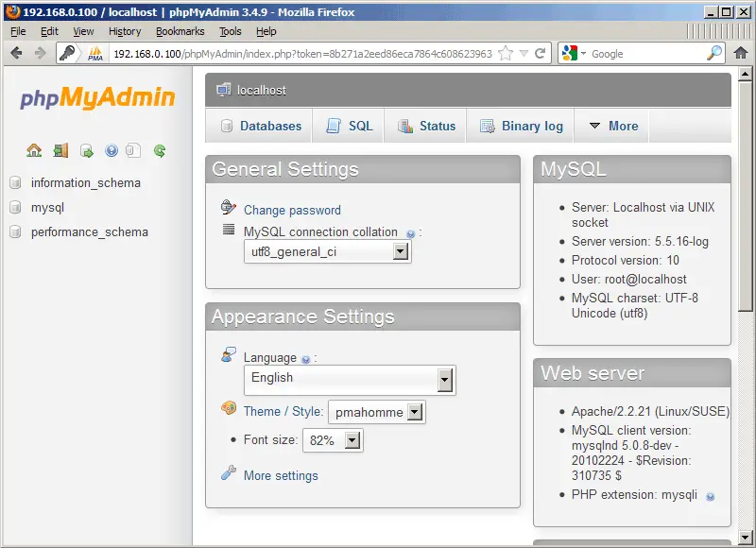Image resolution: width=756 pixels, height=548 pixels.
Task: Open the connection collation utf8_general_ci dropdown
Action: click(x=328, y=251)
